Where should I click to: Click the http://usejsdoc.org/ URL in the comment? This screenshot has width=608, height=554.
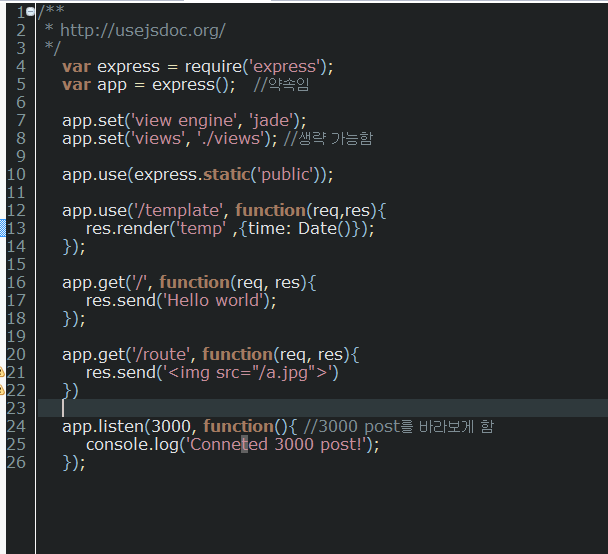click(x=143, y=31)
